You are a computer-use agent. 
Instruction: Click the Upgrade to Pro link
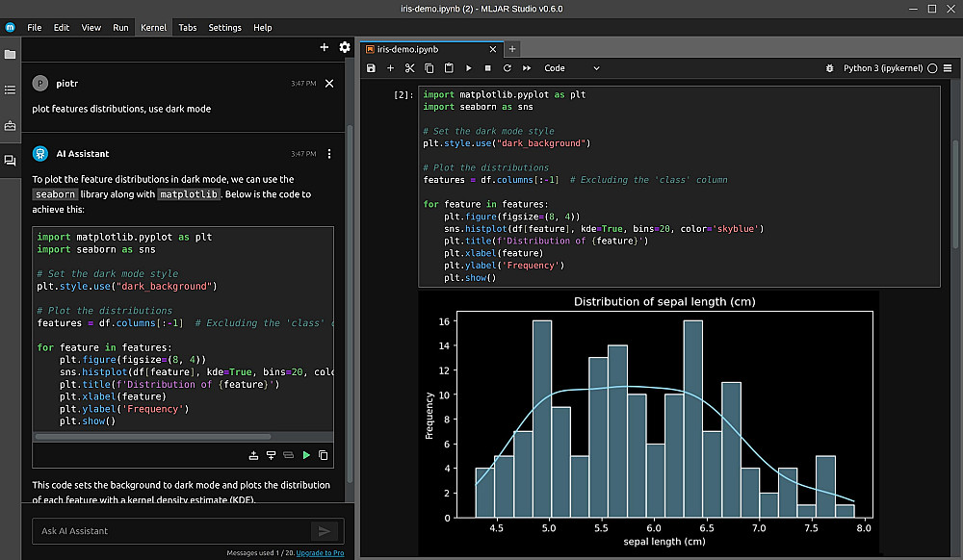(x=320, y=553)
